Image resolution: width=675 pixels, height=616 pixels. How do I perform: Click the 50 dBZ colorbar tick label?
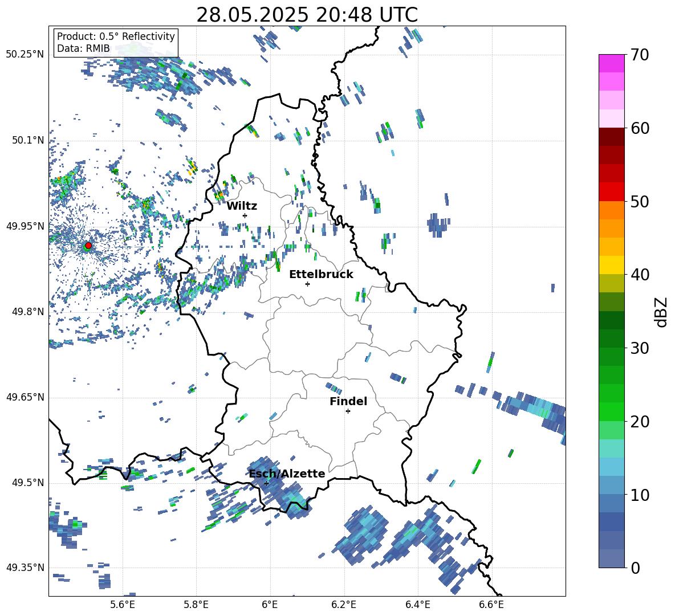(x=640, y=201)
